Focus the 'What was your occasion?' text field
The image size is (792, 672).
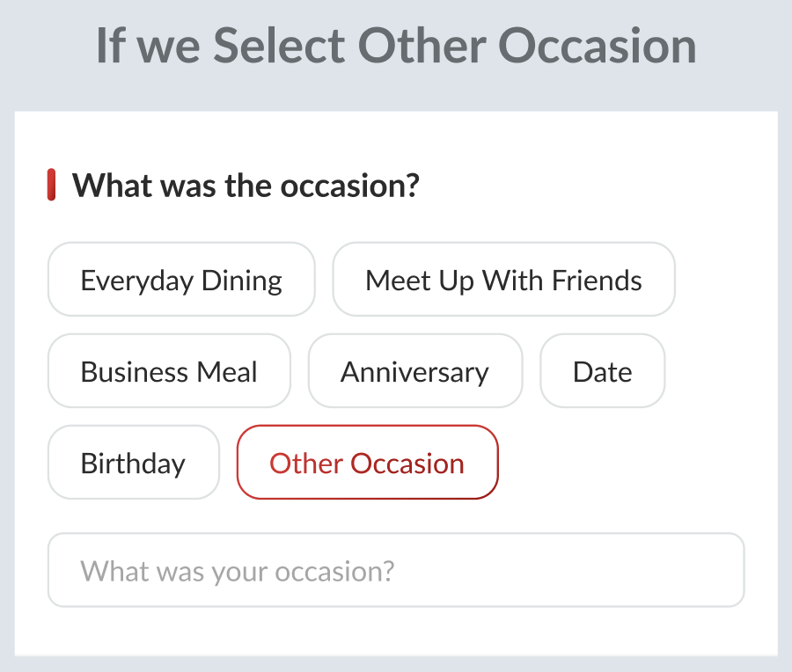click(x=396, y=571)
